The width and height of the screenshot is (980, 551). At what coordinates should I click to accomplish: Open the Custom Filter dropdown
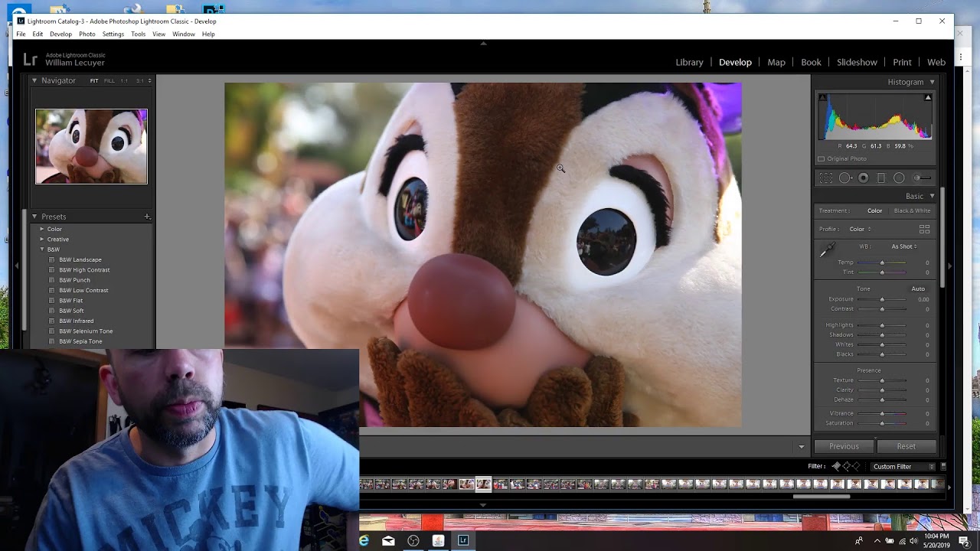(903, 466)
